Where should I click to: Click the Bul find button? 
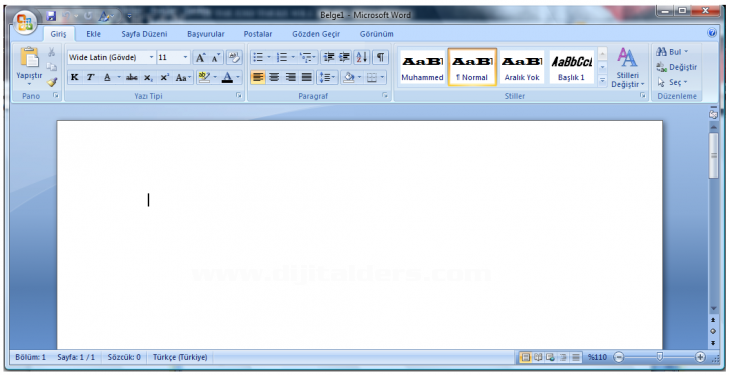671,52
